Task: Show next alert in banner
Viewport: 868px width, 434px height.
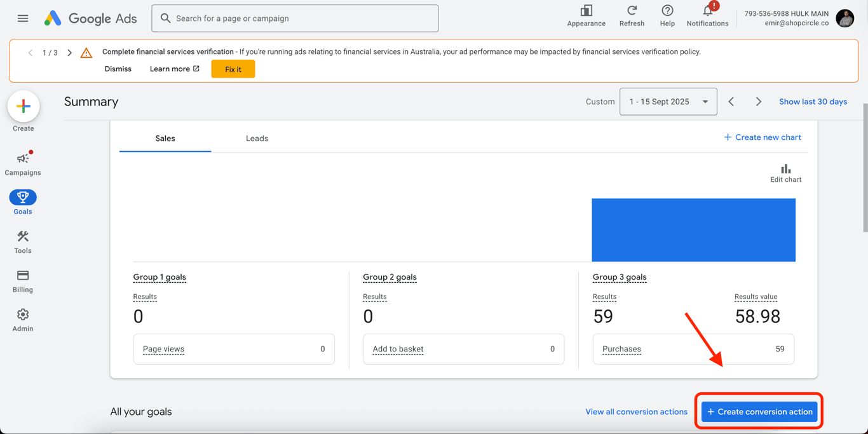Action: (x=70, y=53)
